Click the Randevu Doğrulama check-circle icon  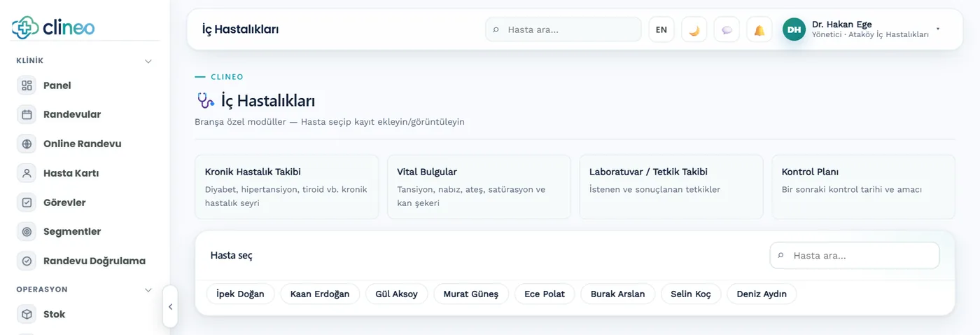click(27, 261)
